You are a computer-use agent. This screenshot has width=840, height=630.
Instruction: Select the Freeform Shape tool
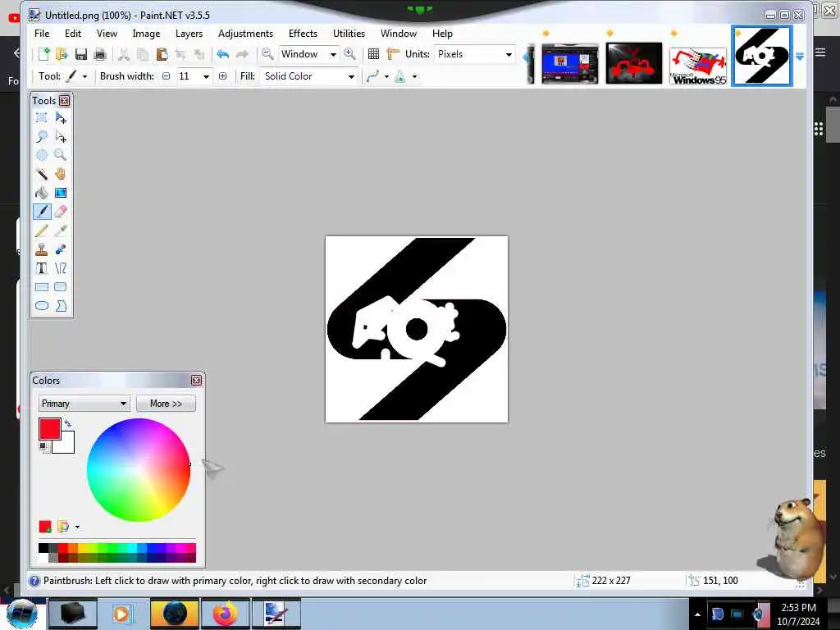61,305
